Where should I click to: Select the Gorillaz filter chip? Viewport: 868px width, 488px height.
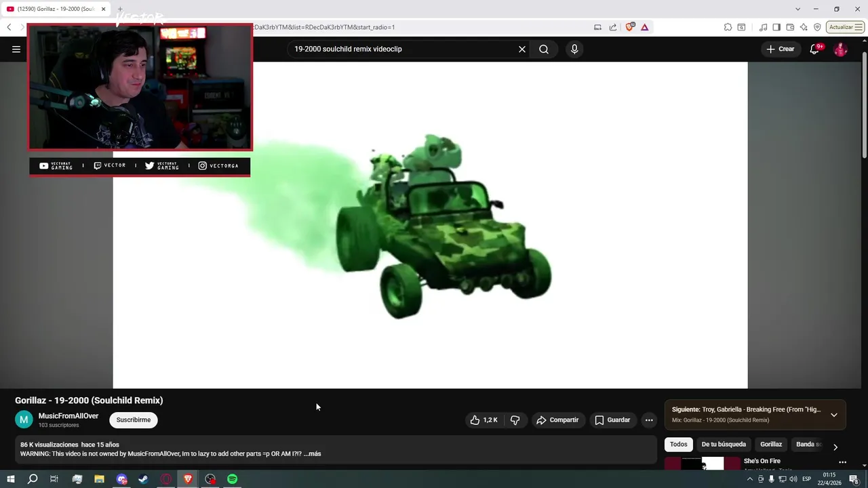771,445
